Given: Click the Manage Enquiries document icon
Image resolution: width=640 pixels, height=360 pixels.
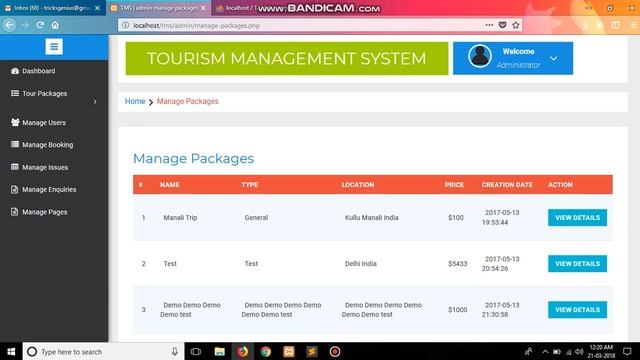Looking at the screenshot, I should point(15,189).
